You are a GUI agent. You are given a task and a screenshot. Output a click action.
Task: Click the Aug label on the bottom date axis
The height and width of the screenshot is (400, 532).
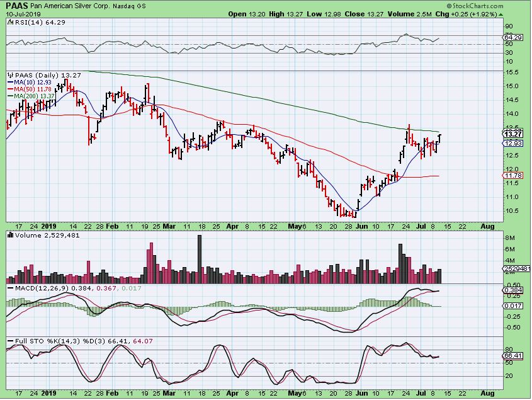tap(487, 393)
